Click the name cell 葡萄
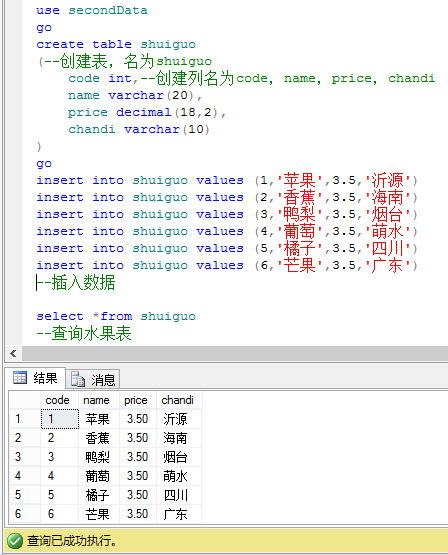This screenshot has height=555, width=448. [x=99, y=476]
